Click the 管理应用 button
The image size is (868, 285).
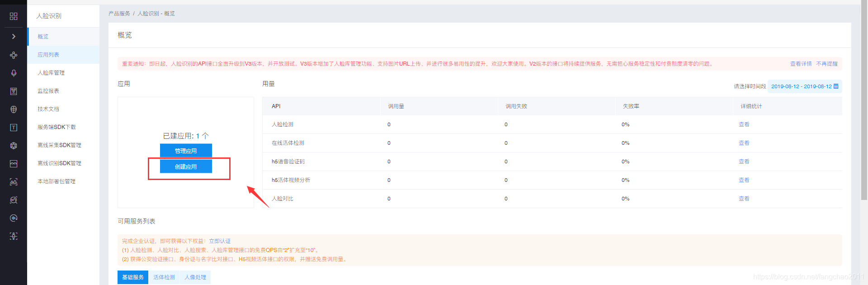[186, 151]
